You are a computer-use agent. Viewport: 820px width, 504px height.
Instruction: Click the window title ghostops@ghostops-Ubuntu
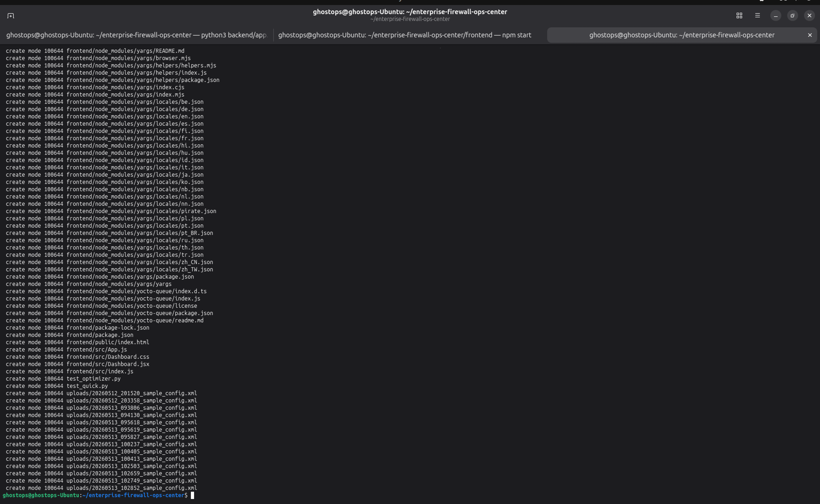click(410, 12)
